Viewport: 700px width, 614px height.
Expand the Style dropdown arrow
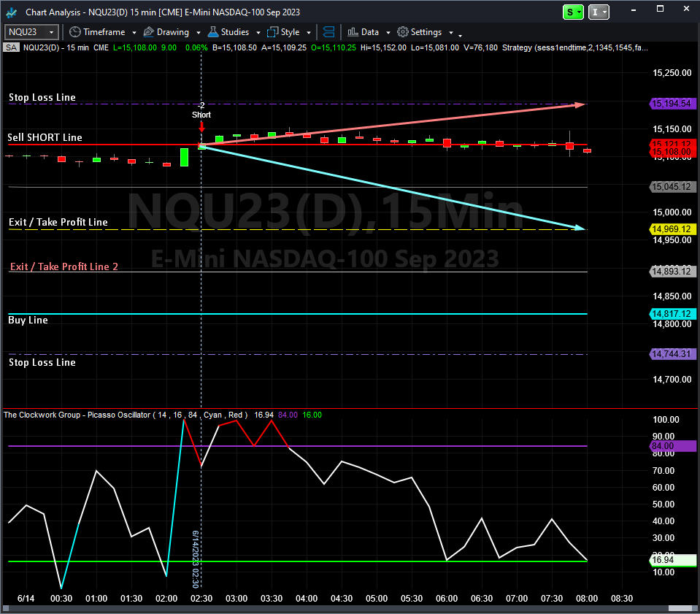[x=309, y=33]
